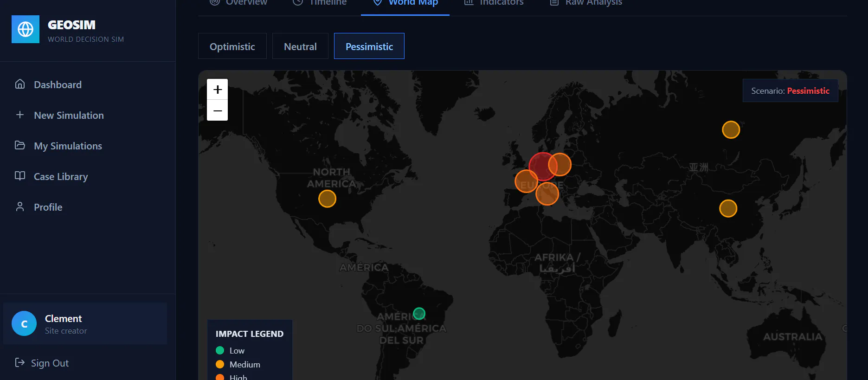Go to Dashboard in sidebar
This screenshot has height=380, width=868.
pyautogui.click(x=58, y=84)
